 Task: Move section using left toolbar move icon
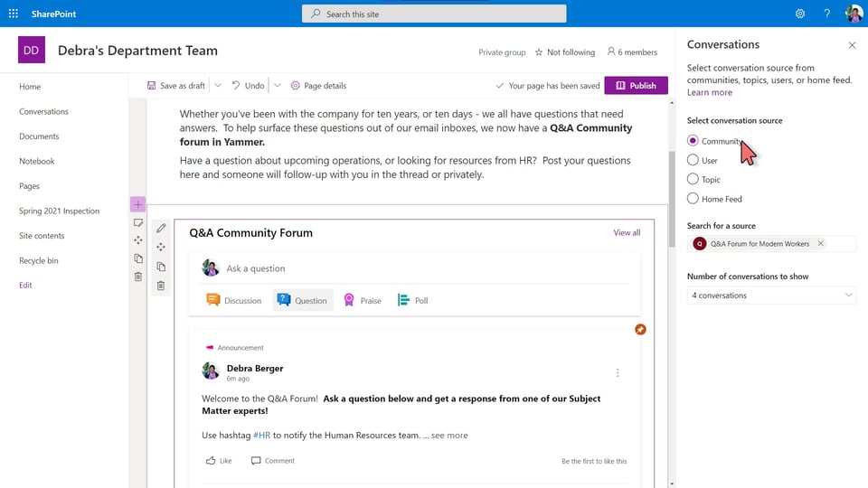coord(137,240)
